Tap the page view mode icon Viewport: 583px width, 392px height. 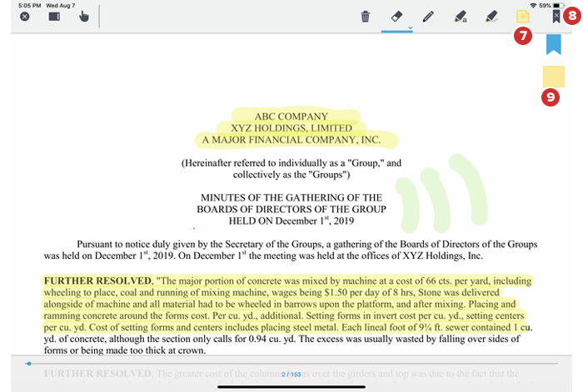54,17
